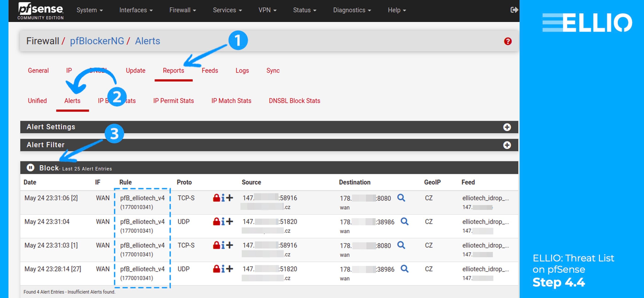Expand the Alert Filter section
644x298 pixels.
point(507,145)
